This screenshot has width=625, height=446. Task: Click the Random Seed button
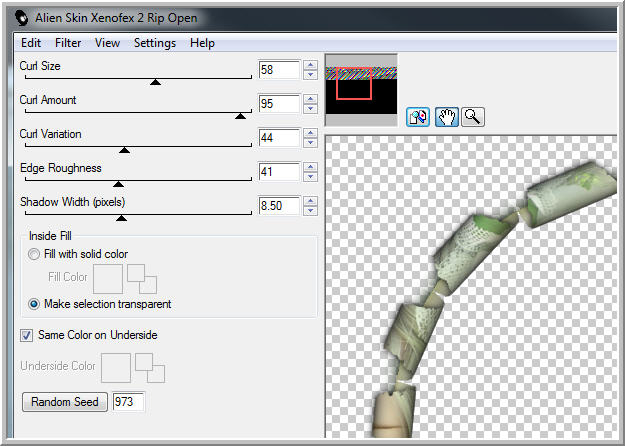pyautogui.click(x=65, y=402)
